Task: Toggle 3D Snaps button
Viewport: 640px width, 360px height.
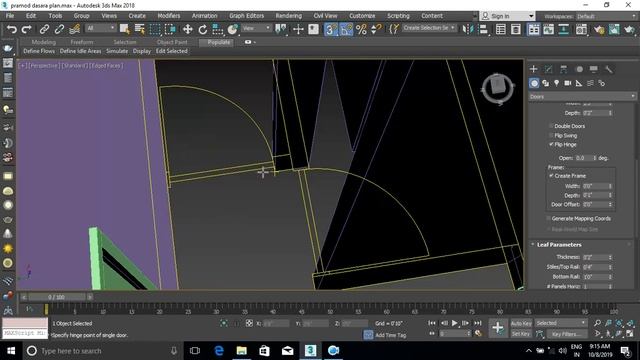Action: pyautogui.click(x=331, y=29)
